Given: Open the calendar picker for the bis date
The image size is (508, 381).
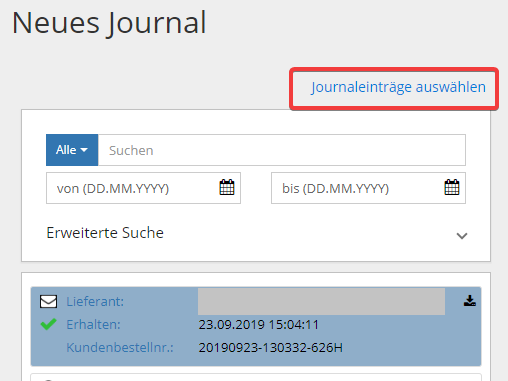Looking at the screenshot, I should 452,187.
